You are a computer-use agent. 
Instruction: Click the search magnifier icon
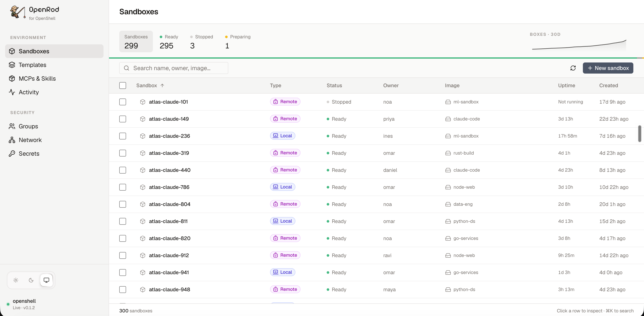click(x=126, y=68)
